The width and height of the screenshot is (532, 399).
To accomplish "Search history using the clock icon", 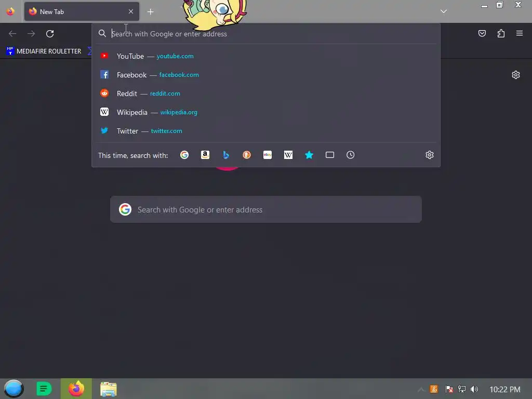I will click(351, 155).
